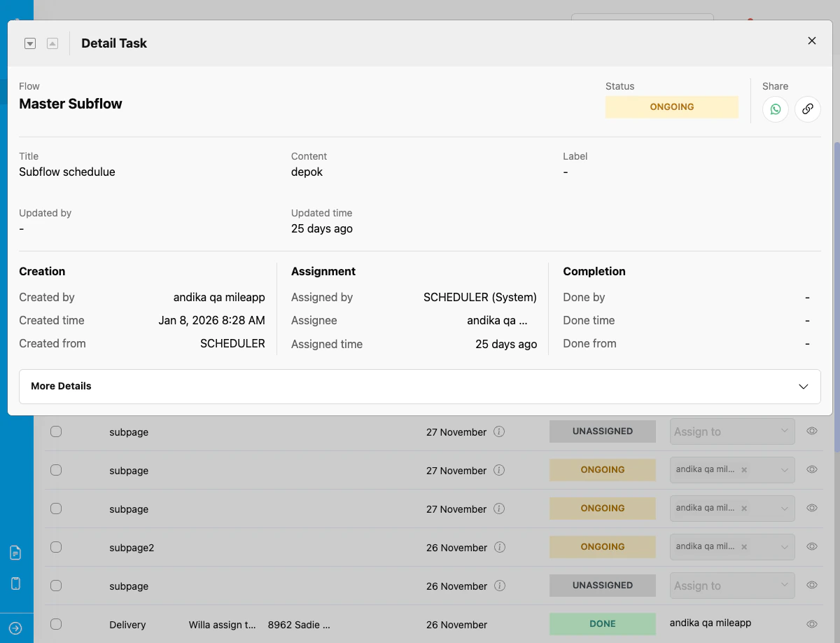Screen dimensions: 840x643
Task: Check the subpage2 row checkbox
Action: click(x=55, y=547)
